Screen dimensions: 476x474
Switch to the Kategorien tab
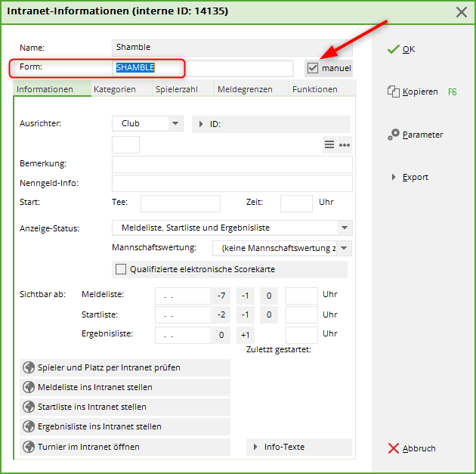pyautogui.click(x=114, y=89)
